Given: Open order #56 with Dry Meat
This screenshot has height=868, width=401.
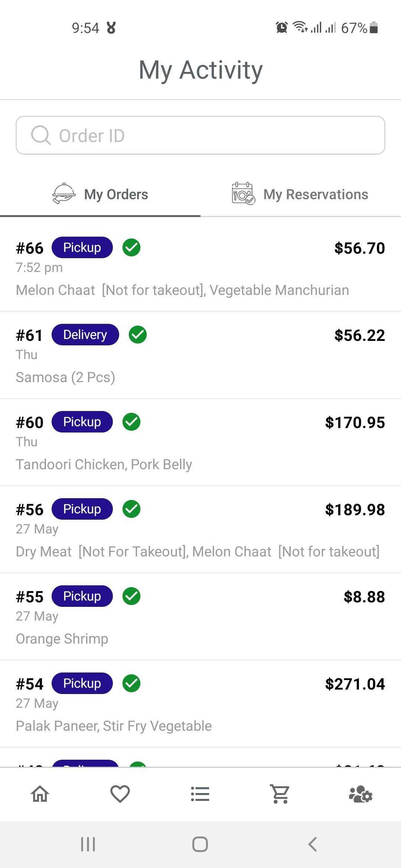Looking at the screenshot, I should click(x=200, y=530).
